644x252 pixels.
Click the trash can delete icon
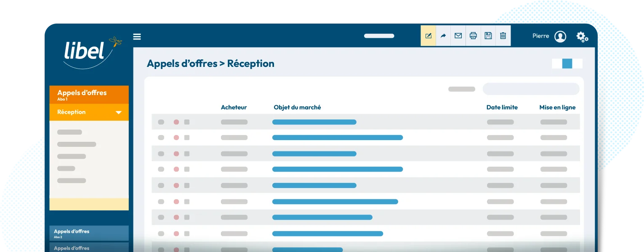[x=503, y=36]
